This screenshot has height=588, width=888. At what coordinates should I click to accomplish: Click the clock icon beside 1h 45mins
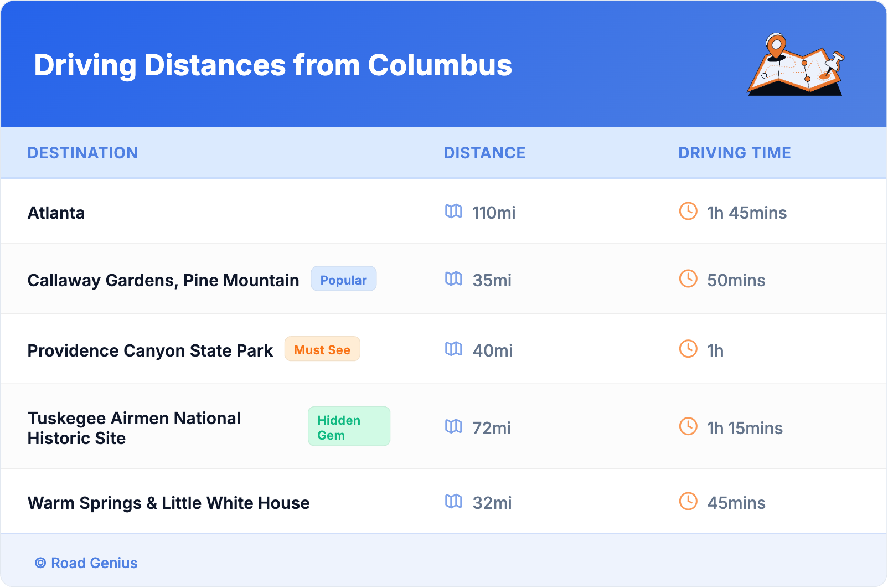[688, 211]
